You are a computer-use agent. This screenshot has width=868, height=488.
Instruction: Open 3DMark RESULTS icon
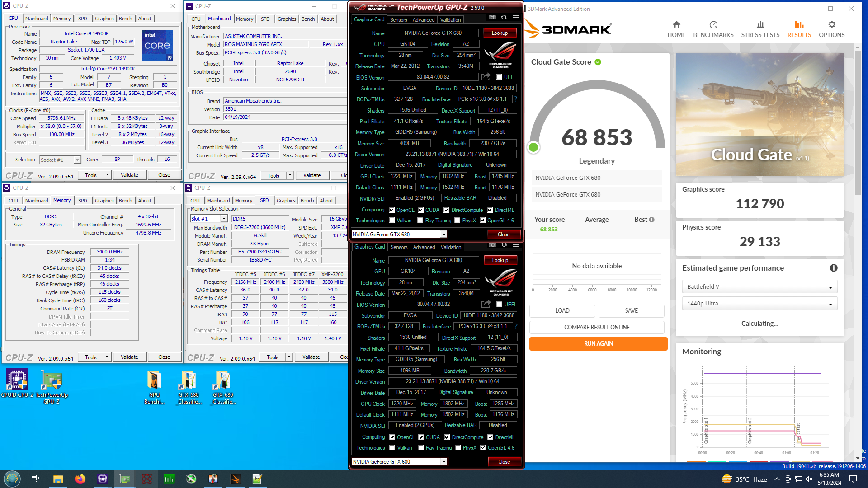click(799, 24)
